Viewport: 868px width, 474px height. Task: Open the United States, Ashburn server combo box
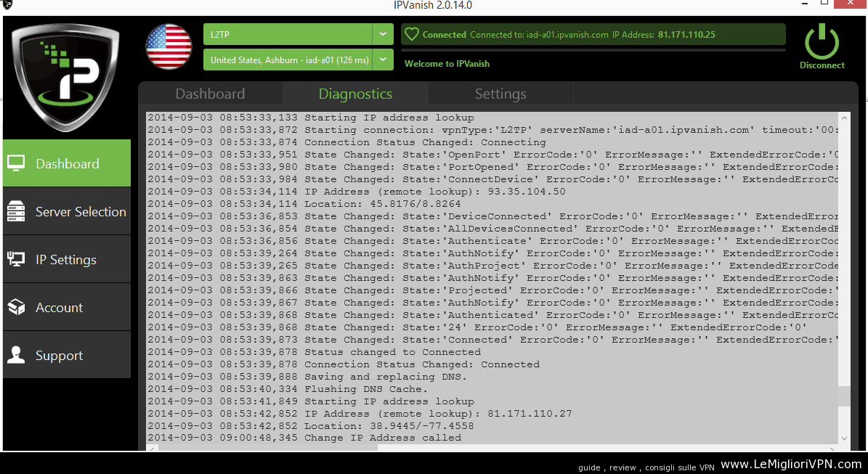pyautogui.click(x=288, y=60)
